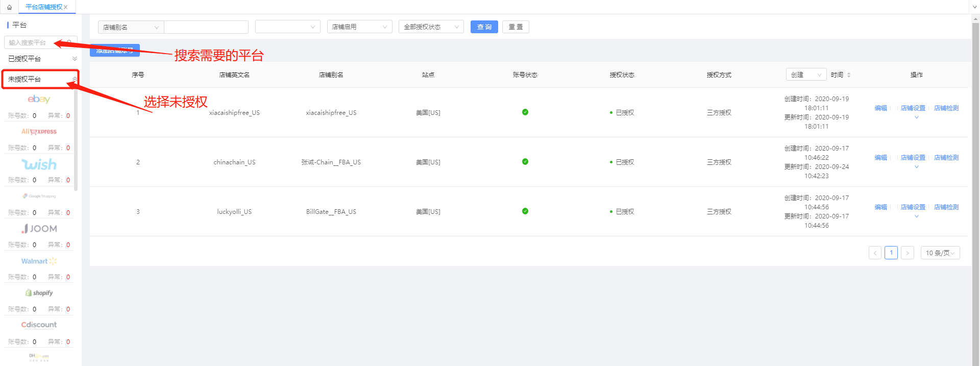
Task: Pick the Cdiscount platform logo
Action: (39, 325)
